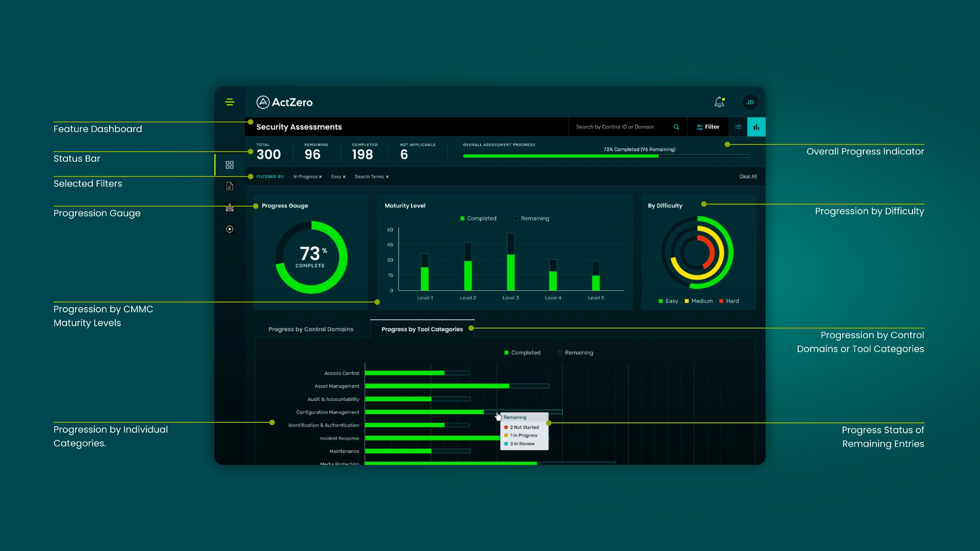Viewport: 980px width, 551px height.
Task: Open the document sidebar icon
Action: (230, 186)
